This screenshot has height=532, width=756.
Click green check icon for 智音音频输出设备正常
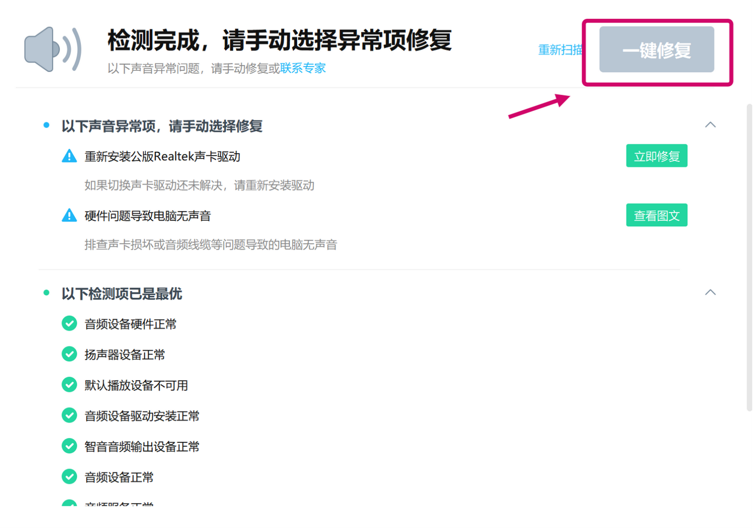click(x=69, y=446)
